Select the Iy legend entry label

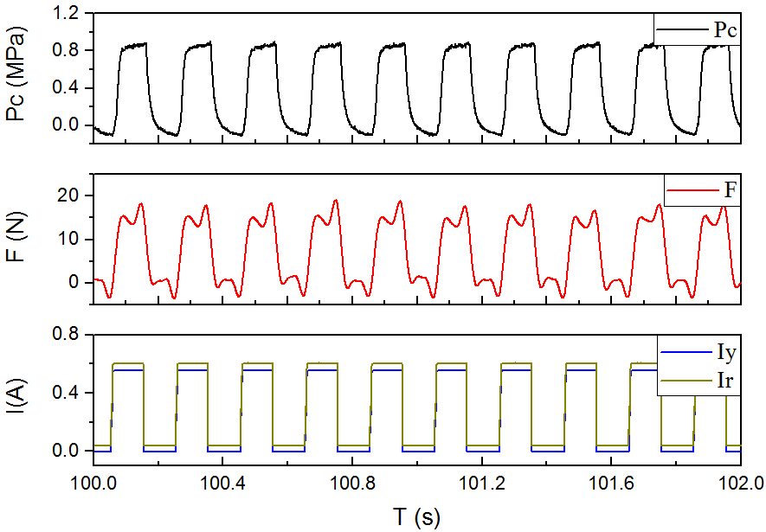[x=725, y=351]
